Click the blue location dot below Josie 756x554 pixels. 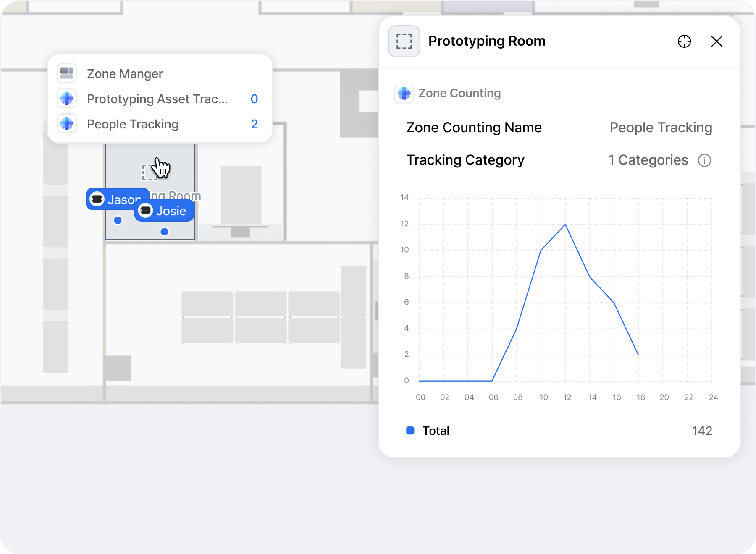pyautogui.click(x=165, y=232)
